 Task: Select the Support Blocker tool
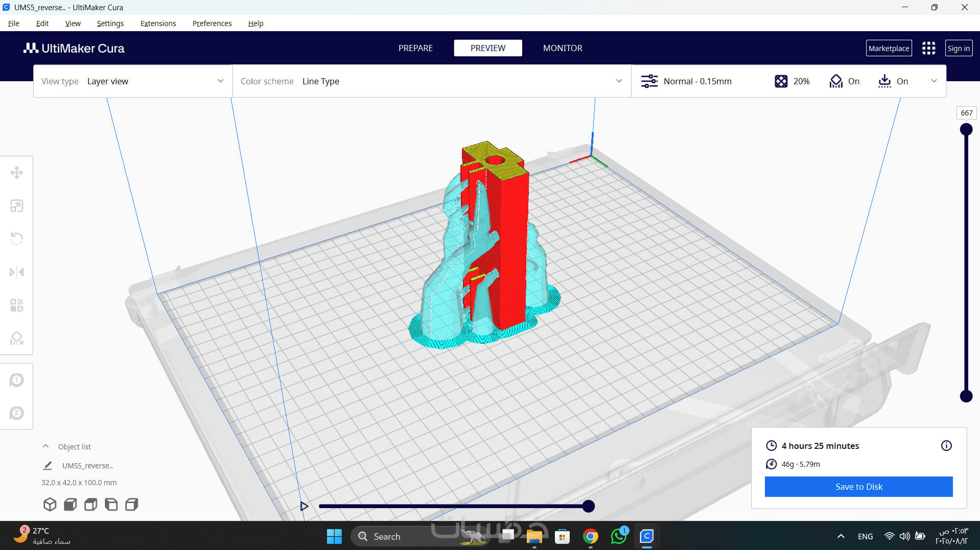17,338
